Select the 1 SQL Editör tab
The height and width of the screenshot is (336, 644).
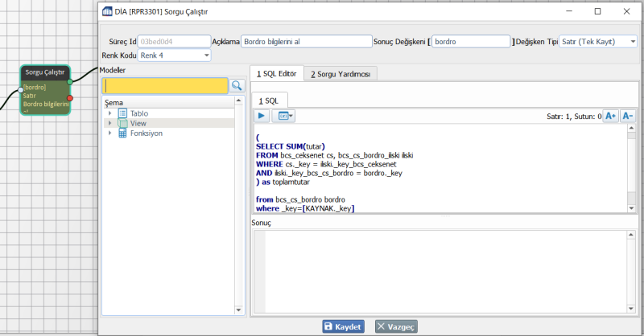coord(276,74)
